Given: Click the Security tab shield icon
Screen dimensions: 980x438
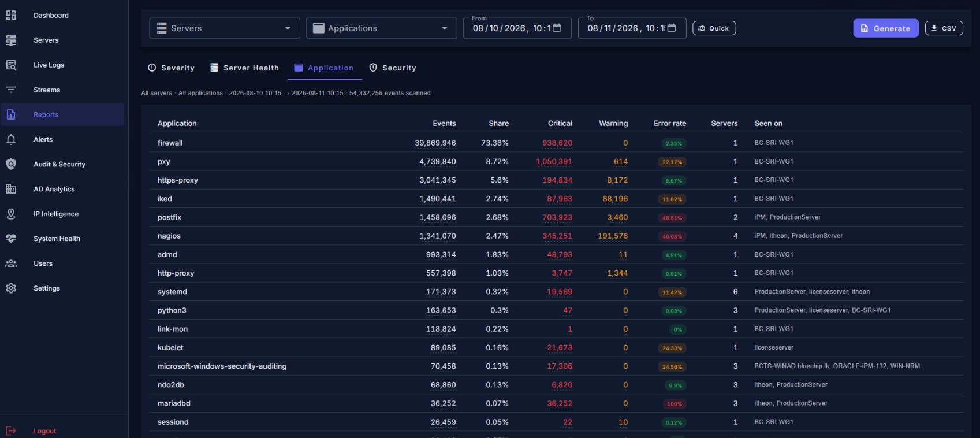Looking at the screenshot, I should click(373, 68).
